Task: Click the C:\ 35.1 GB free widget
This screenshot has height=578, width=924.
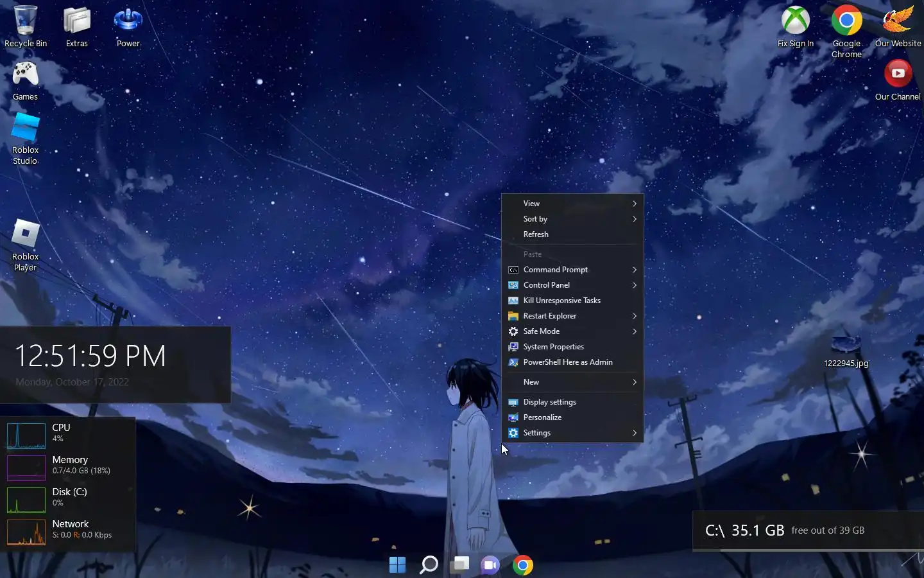Action: pyautogui.click(x=809, y=530)
